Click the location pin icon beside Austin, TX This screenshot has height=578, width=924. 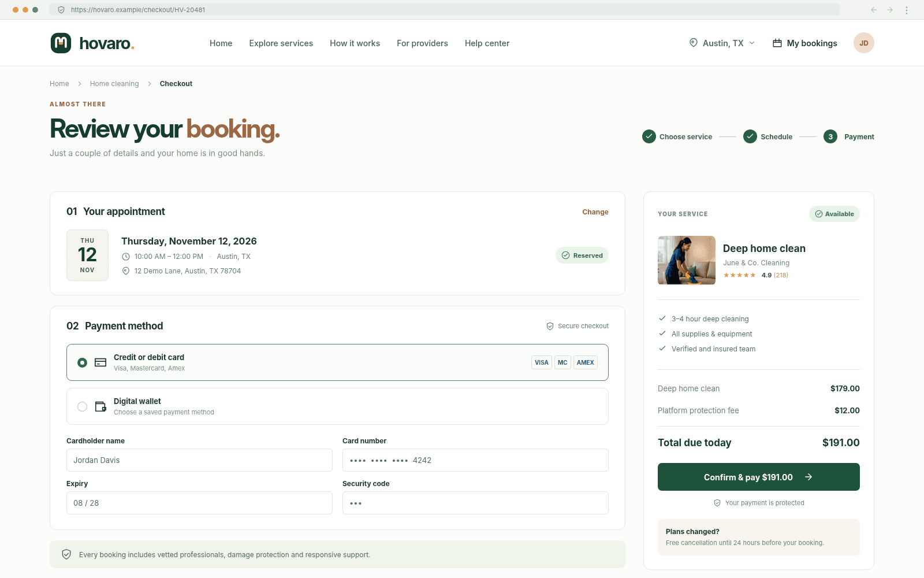click(693, 43)
